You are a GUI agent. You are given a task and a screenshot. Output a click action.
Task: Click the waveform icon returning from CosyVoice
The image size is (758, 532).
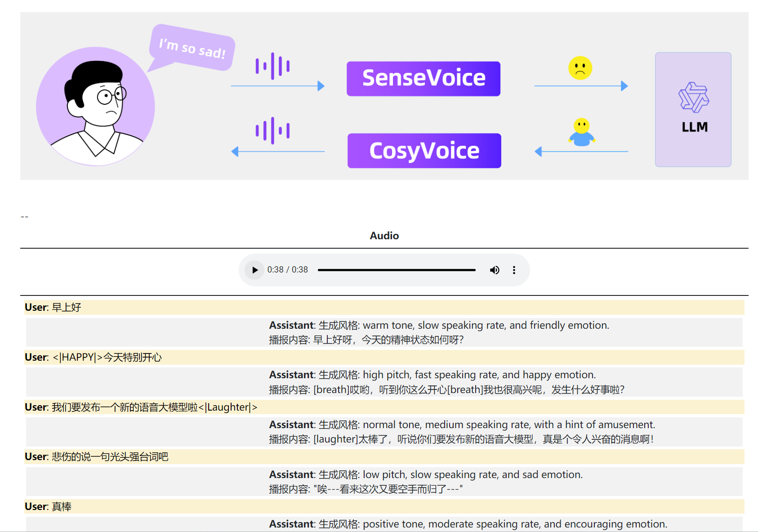point(272,131)
